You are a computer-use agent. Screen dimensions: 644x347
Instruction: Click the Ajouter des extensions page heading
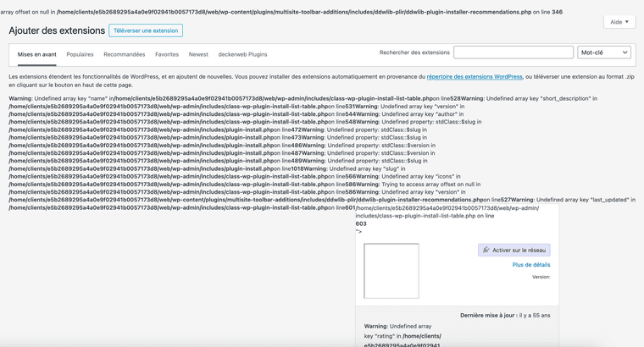click(x=57, y=30)
